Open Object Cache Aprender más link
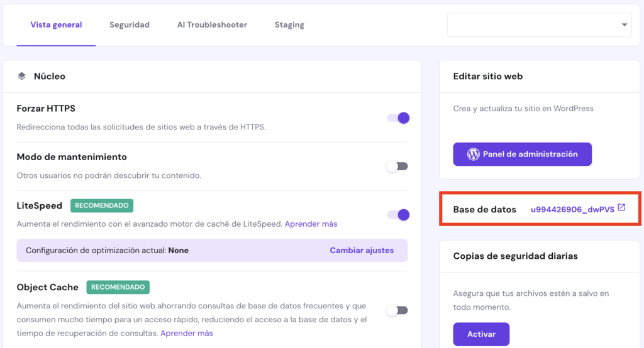 (x=187, y=333)
